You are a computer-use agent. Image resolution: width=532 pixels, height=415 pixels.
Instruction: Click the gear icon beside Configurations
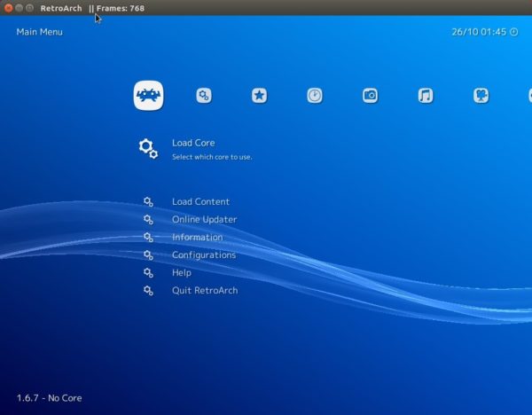(148, 254)
